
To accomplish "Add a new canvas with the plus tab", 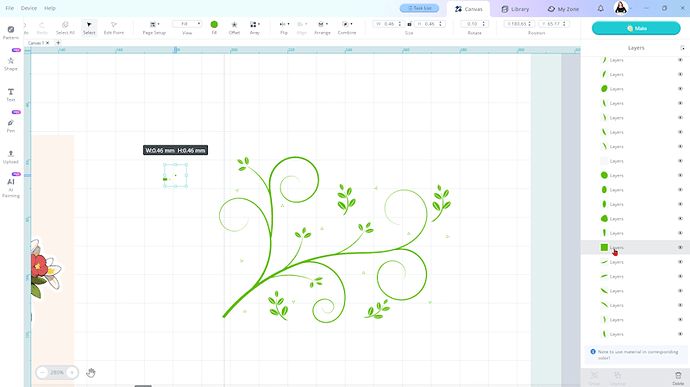I will coord(58,43).
